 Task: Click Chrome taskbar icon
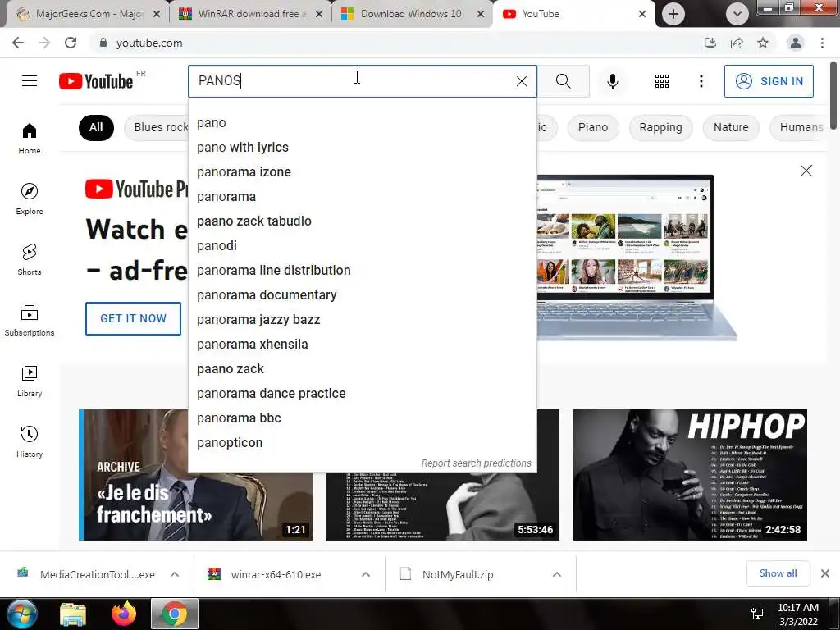pos(175,614)
